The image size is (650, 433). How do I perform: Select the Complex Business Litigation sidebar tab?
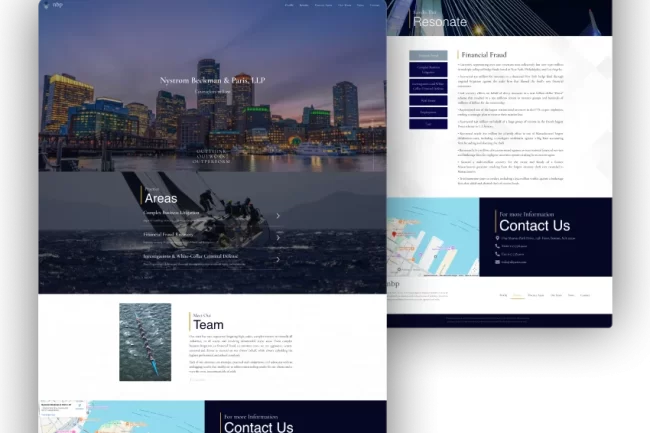(x=429, y=68)
